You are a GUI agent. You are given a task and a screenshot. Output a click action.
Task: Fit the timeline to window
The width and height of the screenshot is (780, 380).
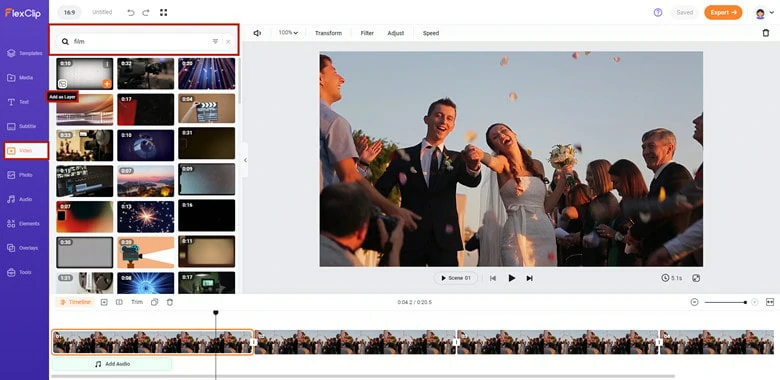(770, 302)
